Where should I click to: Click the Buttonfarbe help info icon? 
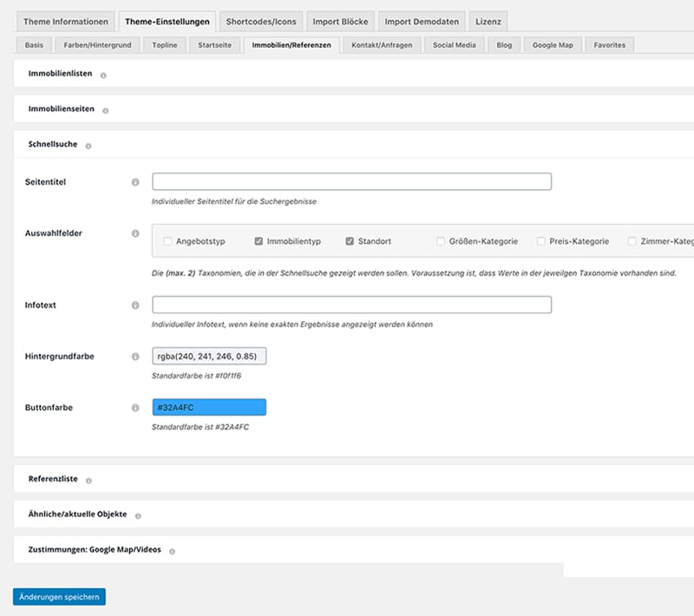(x=135, y=408)
